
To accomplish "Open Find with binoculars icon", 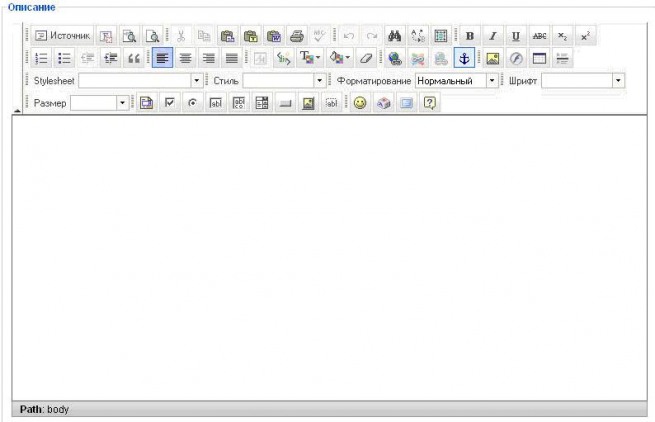I will [394, 36].
